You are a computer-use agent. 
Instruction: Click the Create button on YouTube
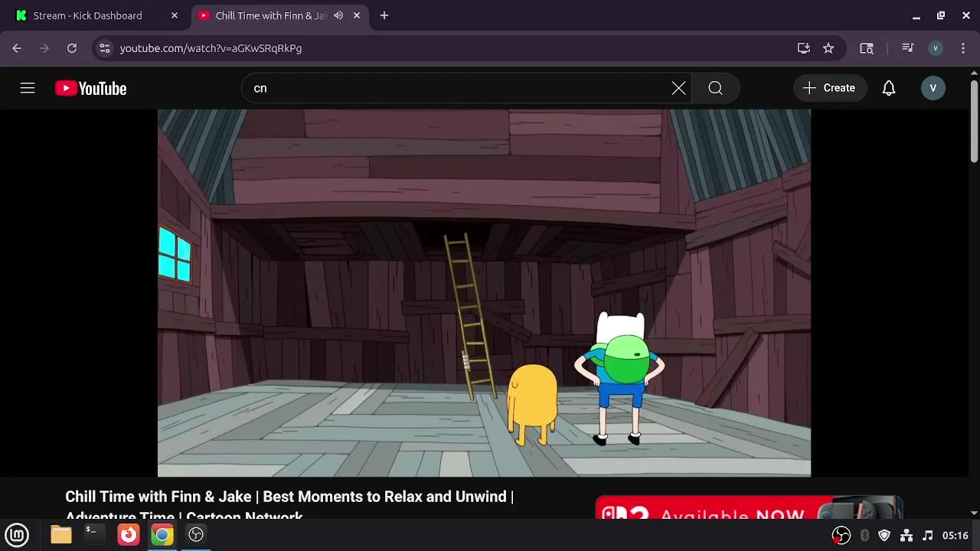(829, 88)
